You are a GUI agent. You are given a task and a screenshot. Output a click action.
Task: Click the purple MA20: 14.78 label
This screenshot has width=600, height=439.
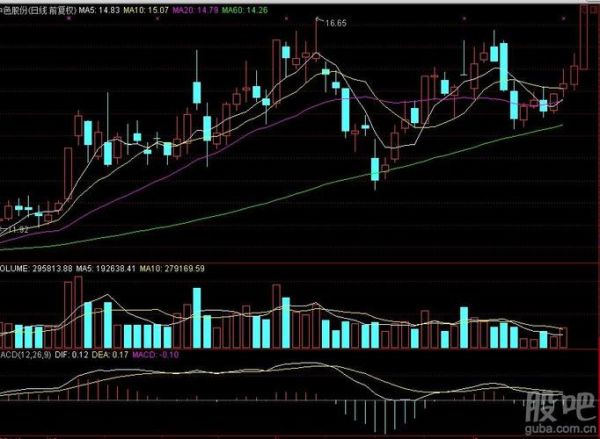[198, 9]
